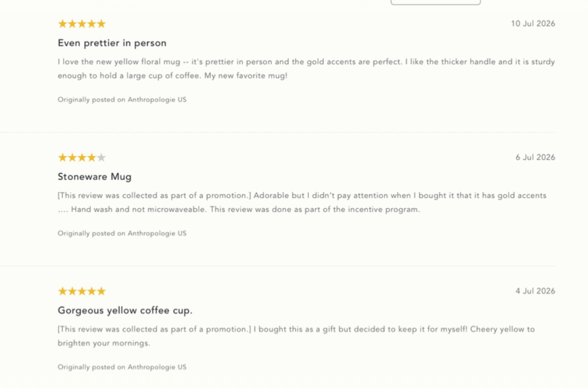Click the last gold star of bottom review

click(101, 291)
